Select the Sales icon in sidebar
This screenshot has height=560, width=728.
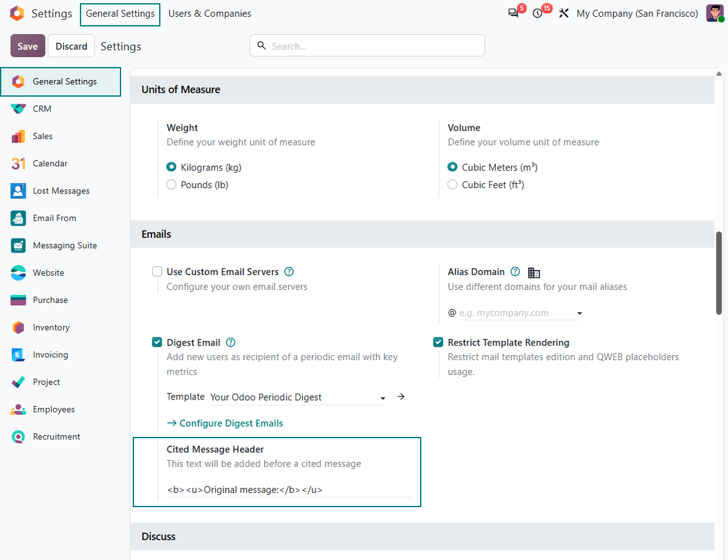(x=18, y=136)
